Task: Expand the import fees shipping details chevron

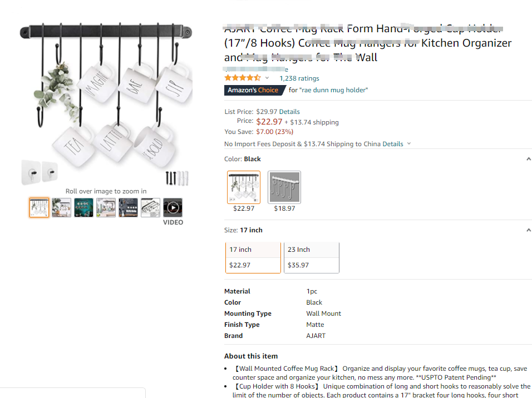Action: pyautogui.click(x=409, y=144)
